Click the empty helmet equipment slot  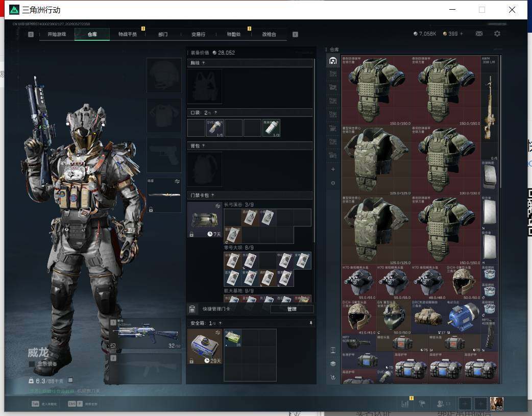tap(164, 76)
